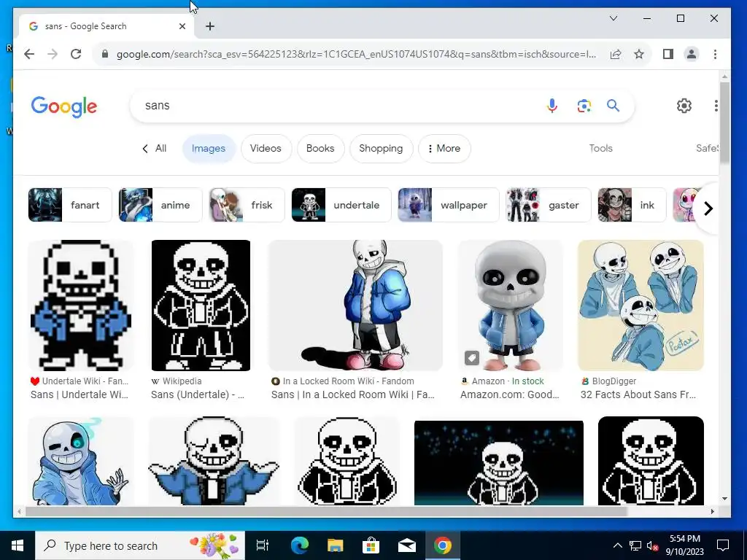The height and width of the screenshot is (560, 747).
Task: Click 32 Facts About Sans result title
Action: (638, 394)
